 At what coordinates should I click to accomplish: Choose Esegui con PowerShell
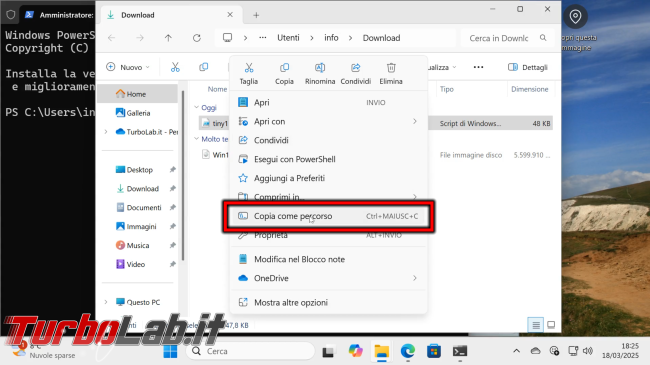pos(328,159)
